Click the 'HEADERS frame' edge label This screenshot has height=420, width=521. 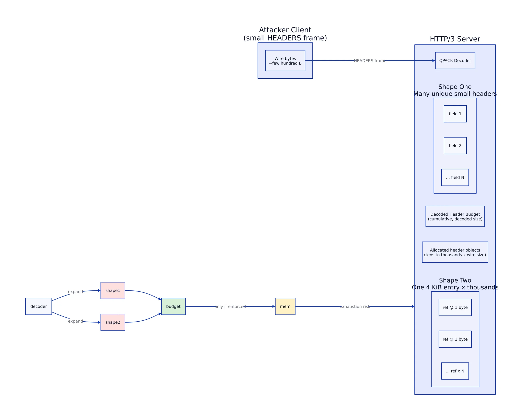point(370,61)
